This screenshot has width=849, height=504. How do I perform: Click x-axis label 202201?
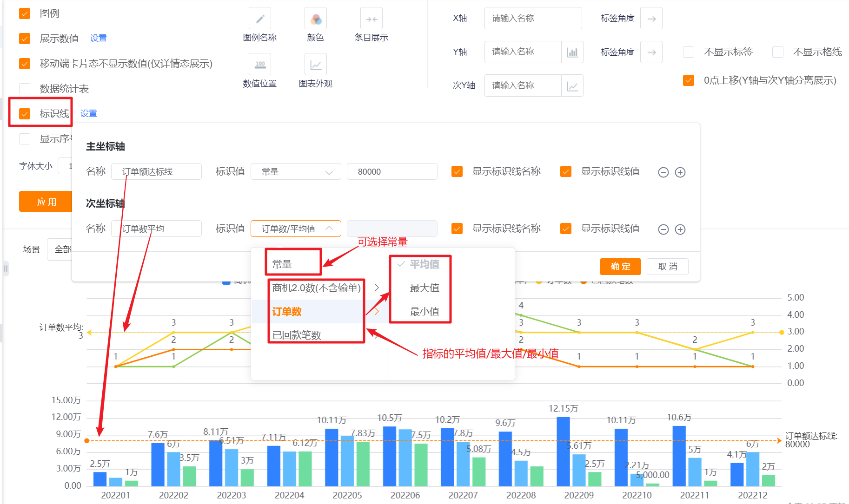click(x=116, y=495)
